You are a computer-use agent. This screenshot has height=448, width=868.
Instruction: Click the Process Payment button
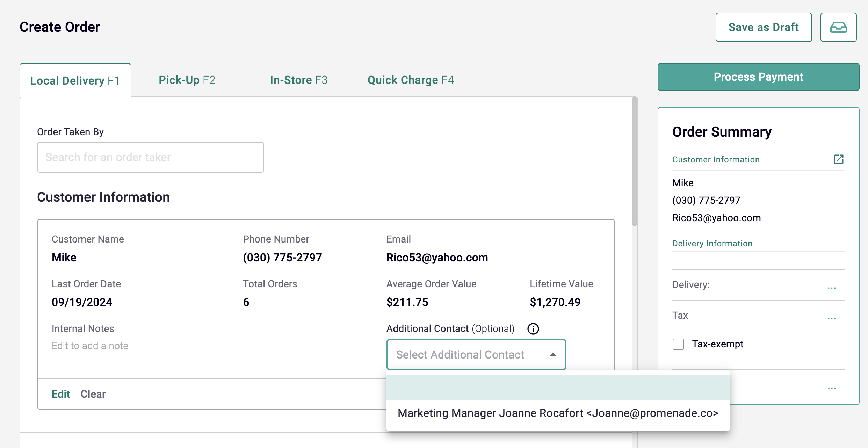click(758, 77)
